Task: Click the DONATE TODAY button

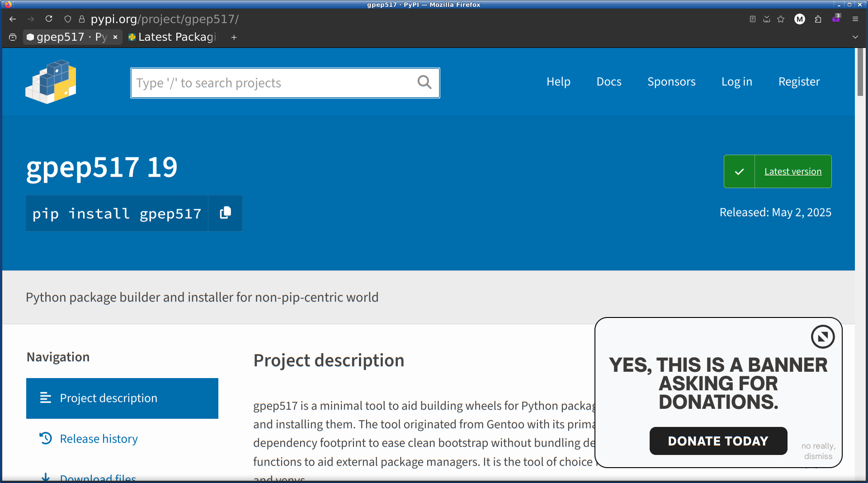Action: click(718, 441)
